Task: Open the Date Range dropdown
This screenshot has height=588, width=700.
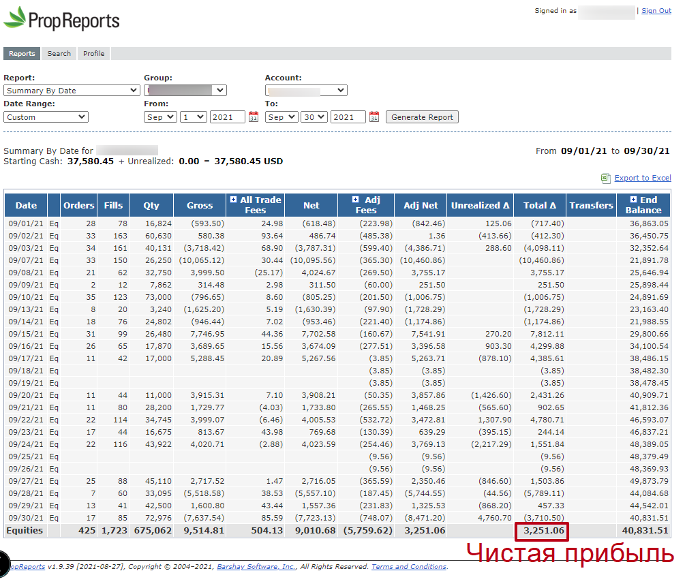Action: click(46, 117)
